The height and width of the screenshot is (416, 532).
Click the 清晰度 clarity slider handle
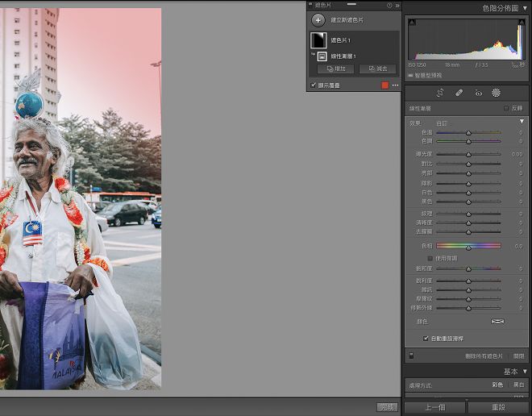(468, 223)
